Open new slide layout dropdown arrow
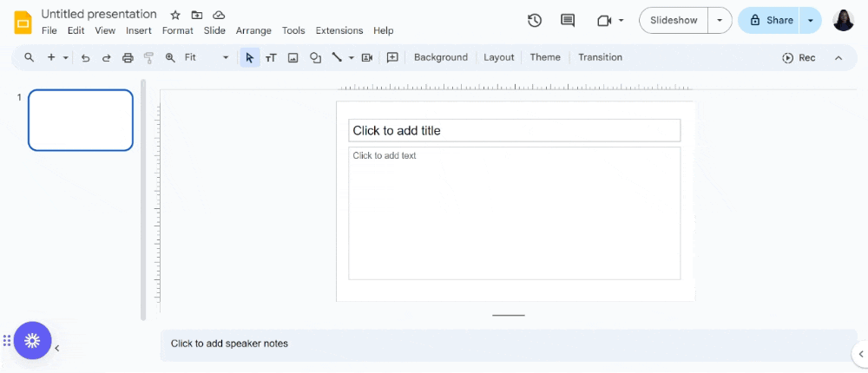Screen dimensions: 868x373 pos(65,57)
